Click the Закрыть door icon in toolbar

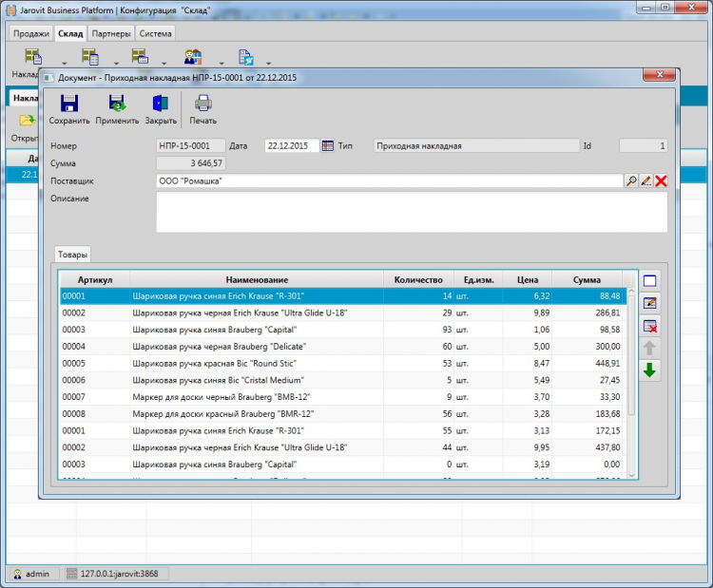click(x=160, y=104)
